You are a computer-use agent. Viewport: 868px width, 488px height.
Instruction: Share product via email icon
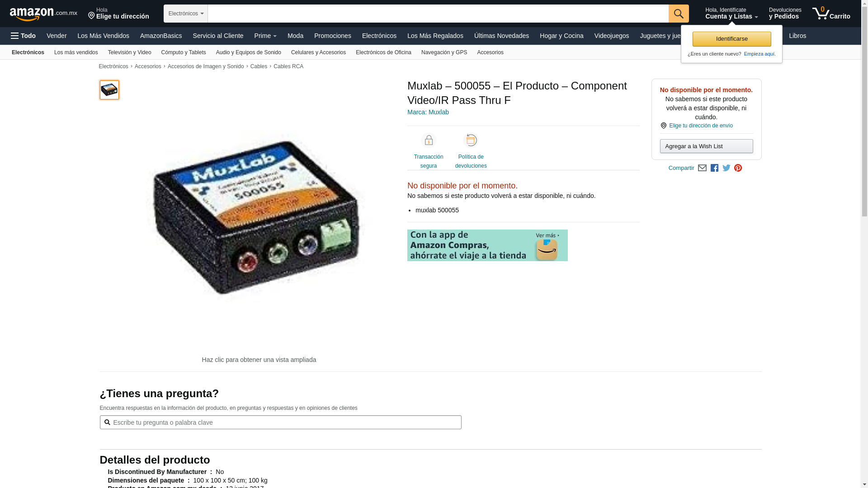pyautogui.click(x=702, y=168)
